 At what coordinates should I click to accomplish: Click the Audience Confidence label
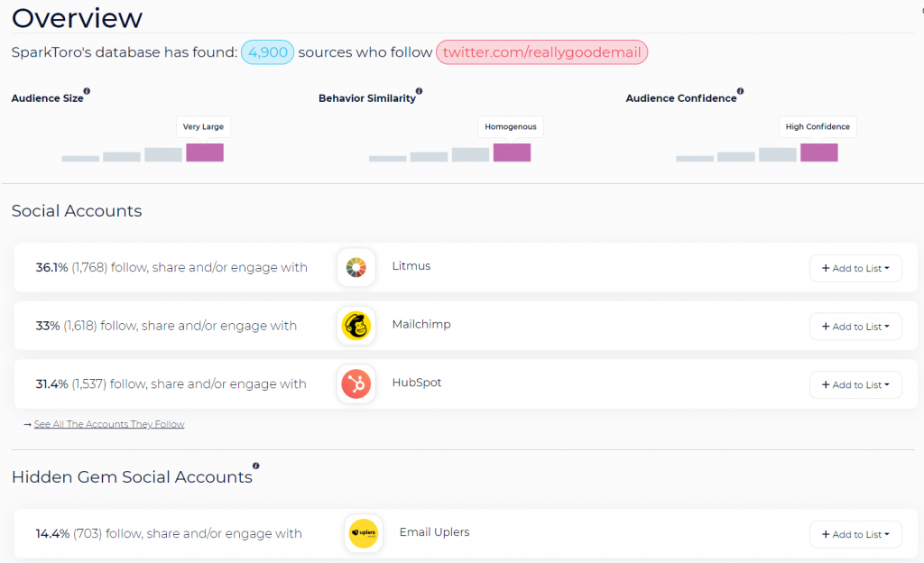coord(681,98)
